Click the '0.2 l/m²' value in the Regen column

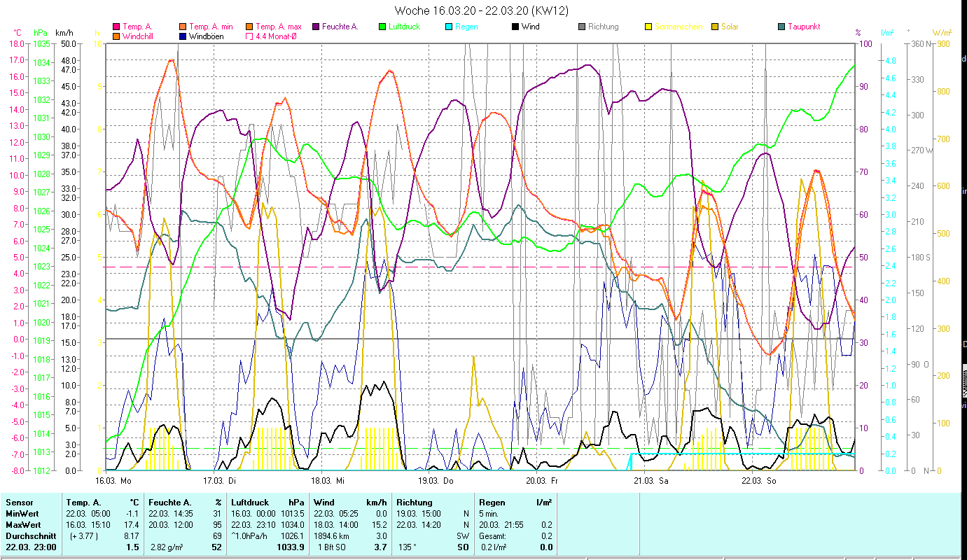494,547
